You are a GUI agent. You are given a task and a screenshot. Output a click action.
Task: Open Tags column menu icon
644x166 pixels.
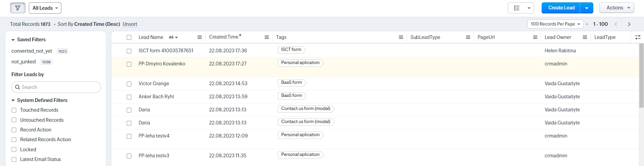point(401,37)
